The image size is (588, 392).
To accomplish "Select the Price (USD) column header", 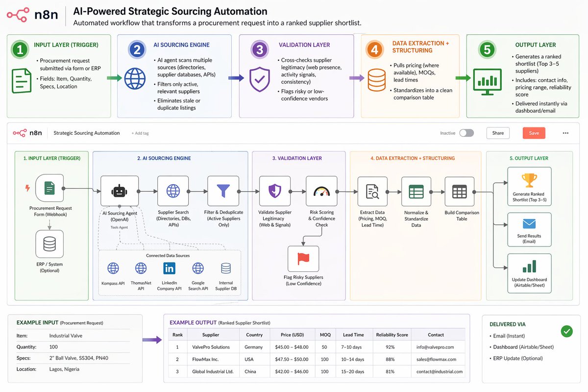I will click(x=293, y=335).
